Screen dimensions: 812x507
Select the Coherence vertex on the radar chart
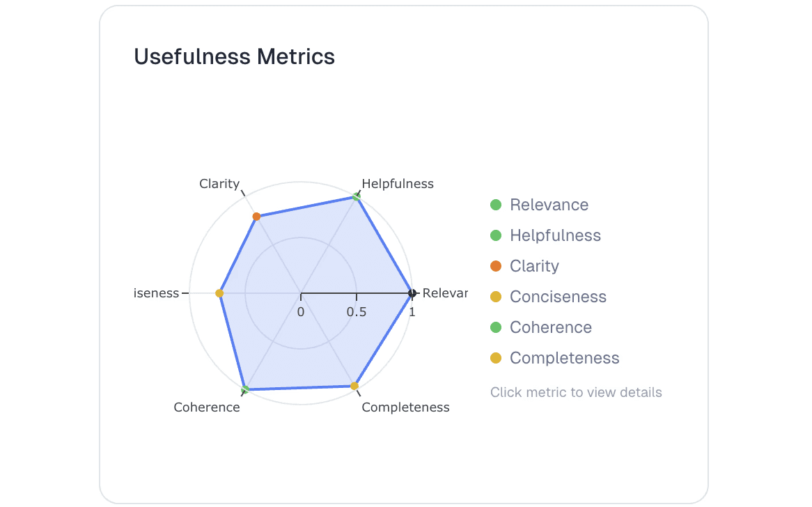(x=245, y=389)
